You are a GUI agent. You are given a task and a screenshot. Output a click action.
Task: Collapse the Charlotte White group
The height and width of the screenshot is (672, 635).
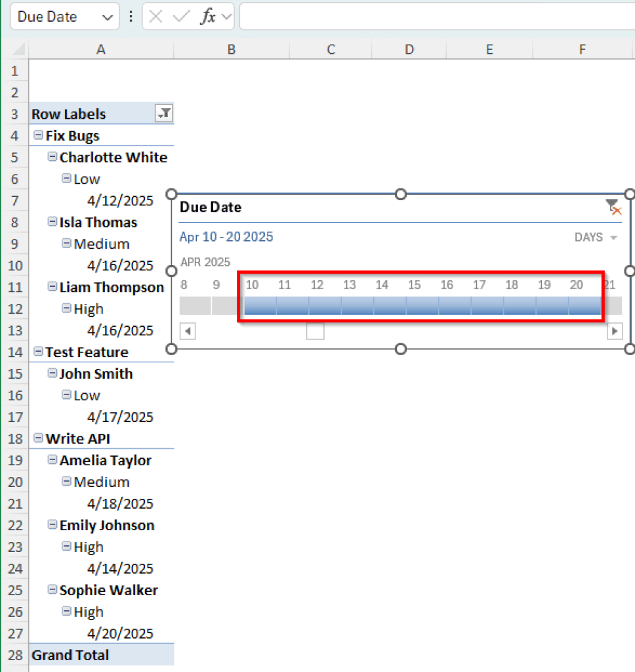click(52, 157)
